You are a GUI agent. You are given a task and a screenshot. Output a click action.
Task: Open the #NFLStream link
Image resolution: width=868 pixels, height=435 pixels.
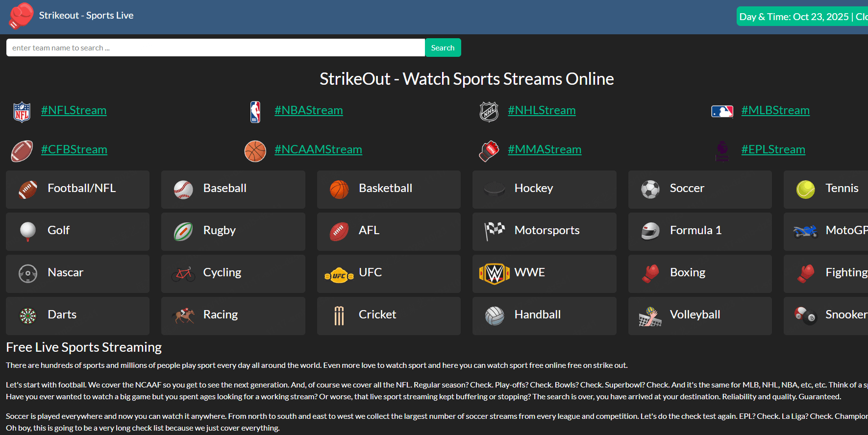(x=74, y=110)
